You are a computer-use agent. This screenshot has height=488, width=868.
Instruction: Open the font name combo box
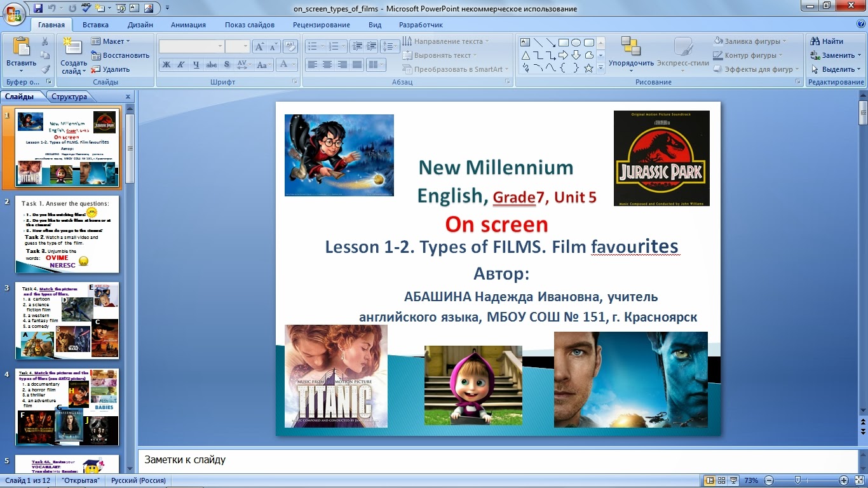[x=192, y=46]
